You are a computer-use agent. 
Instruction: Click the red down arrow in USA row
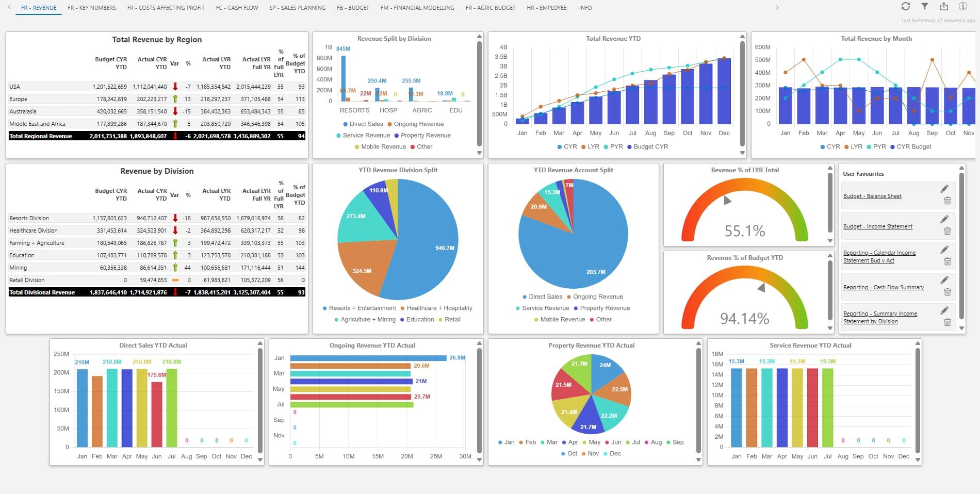click(x=175, y=87)
